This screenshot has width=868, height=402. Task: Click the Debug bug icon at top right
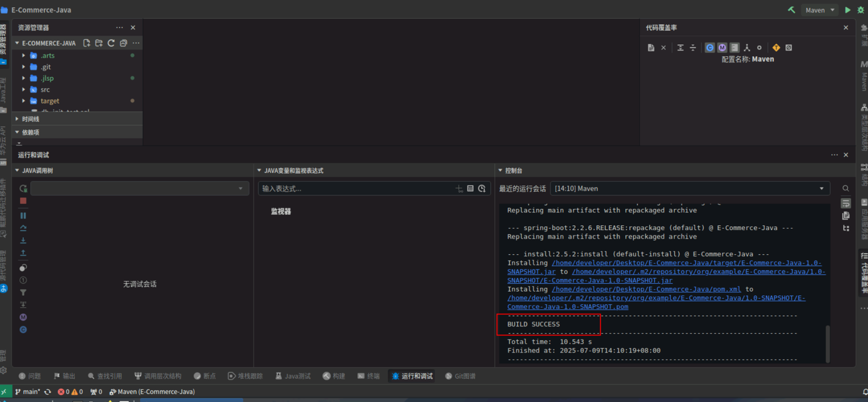click(861, 10)
